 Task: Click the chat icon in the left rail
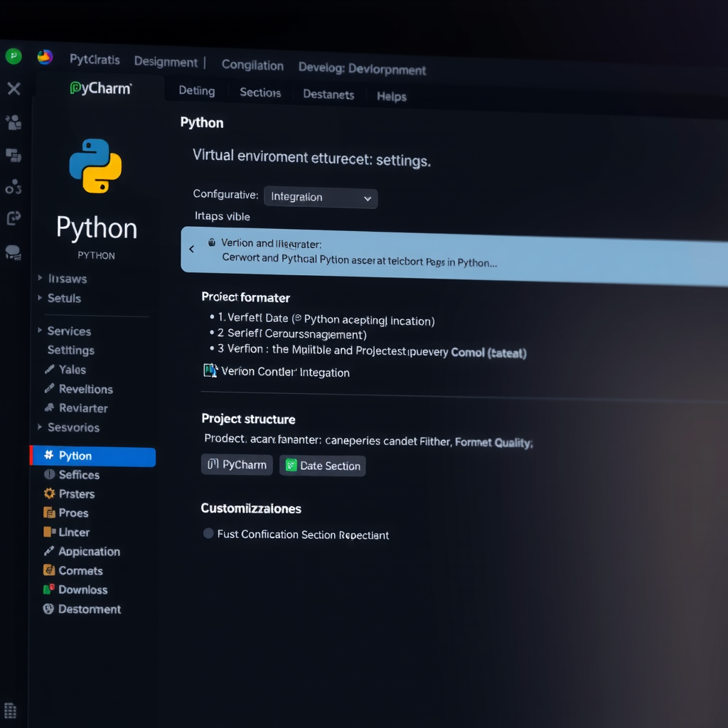click(x=13, y=250)
